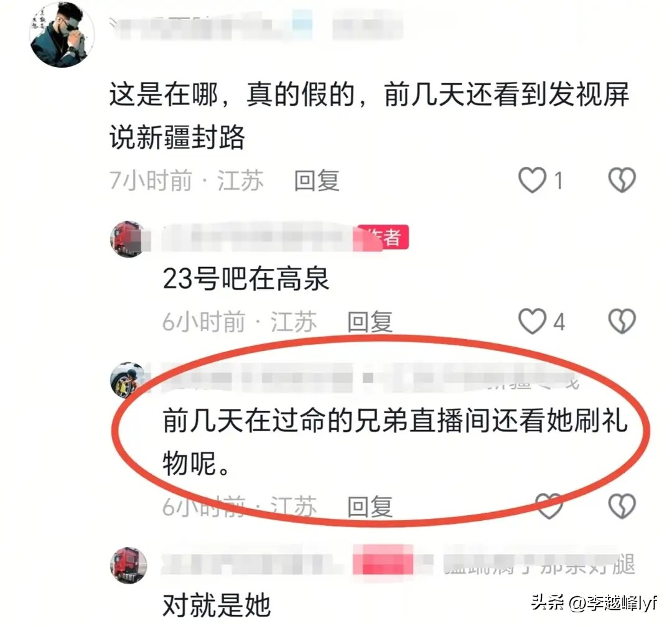Tap the like count 4
Viewport: 672px width, 626px height.
(x=558, y=322)
